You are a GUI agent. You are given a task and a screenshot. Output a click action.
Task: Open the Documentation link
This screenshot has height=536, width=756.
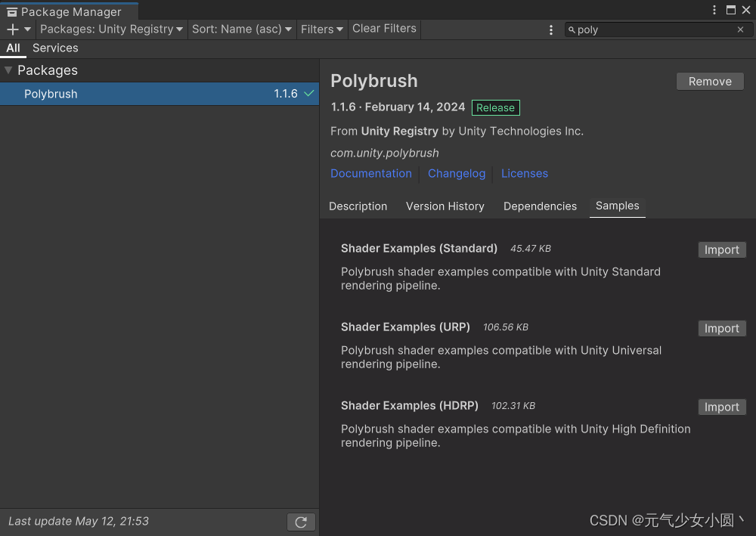pos(370,174)
